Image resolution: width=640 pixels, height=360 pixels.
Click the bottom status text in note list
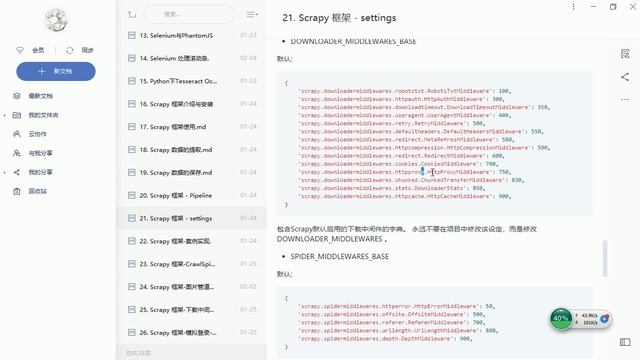138,353
